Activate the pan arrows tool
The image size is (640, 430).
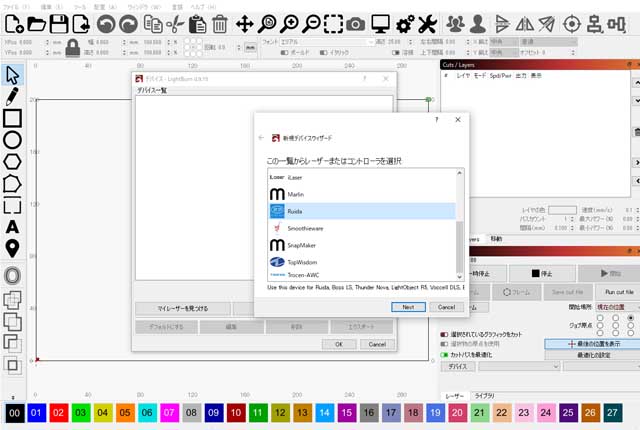[244, 24]
